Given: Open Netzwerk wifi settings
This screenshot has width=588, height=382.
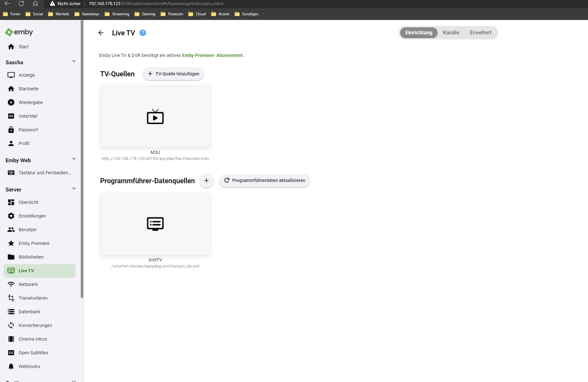Looking at the screenshot, I should click(x=39, y=284).
